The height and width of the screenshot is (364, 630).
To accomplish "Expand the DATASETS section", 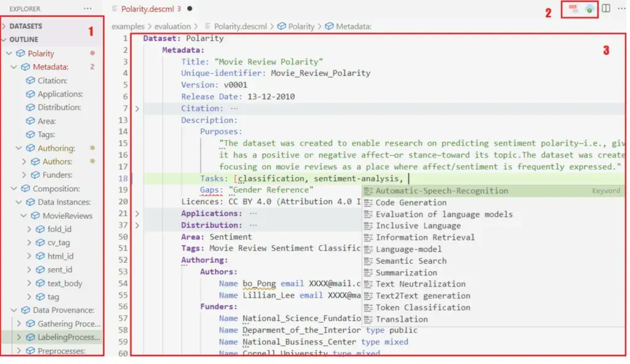I will pos(4,26).
